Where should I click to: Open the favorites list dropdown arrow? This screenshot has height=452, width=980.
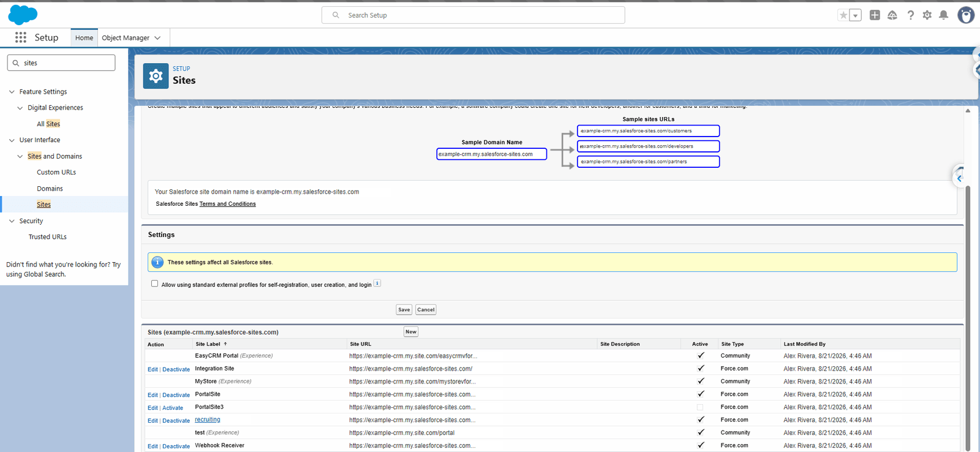[x=856, y=15]
